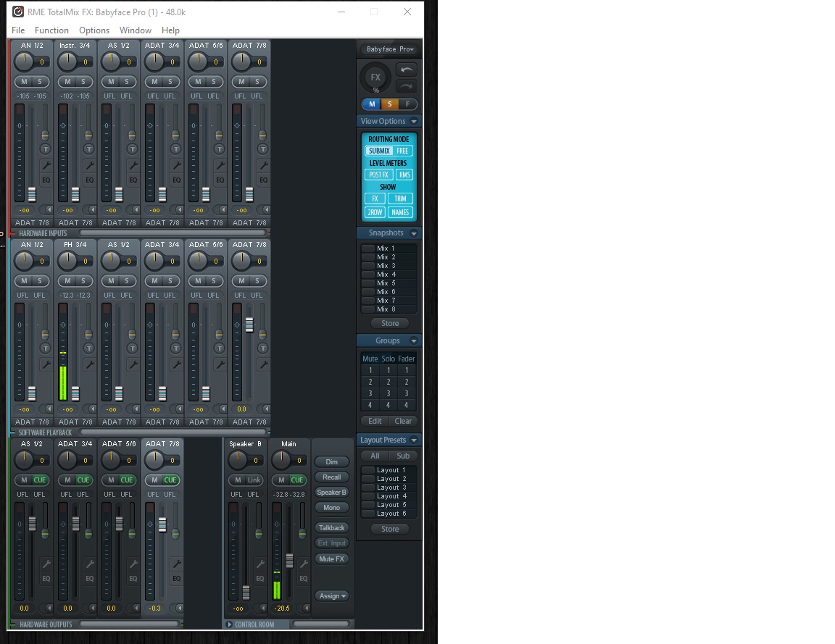Viewport: 835px width, 644px height.
Task: Open the Function menu
Action: (x=51, y=30)
